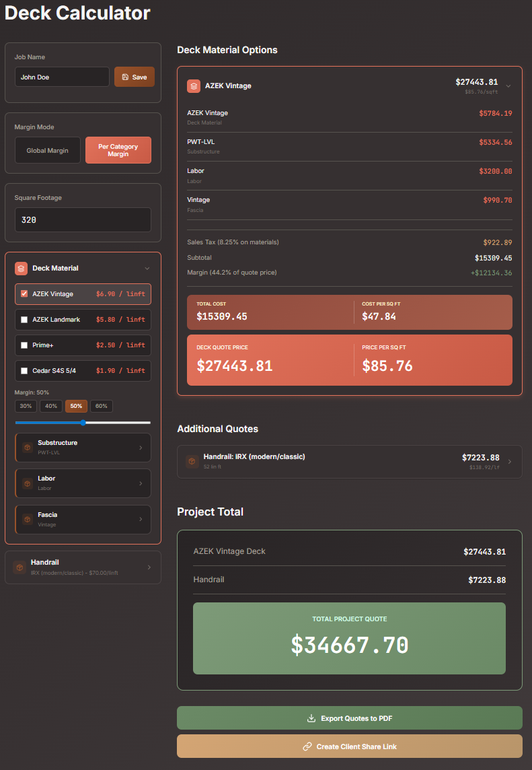This screenshot has height=770, width=532.
Task: Set margin preset to 30%
Action: point(26,406)
